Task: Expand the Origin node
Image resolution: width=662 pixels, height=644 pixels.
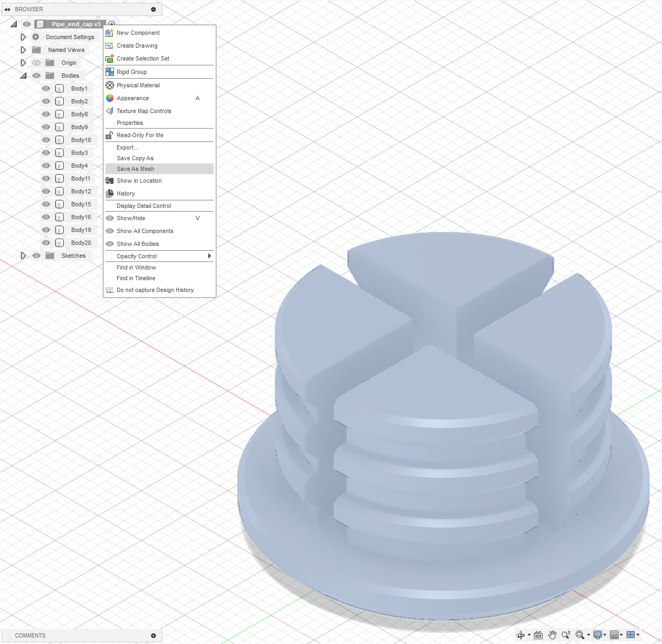Action: click(x=23, y=63)
